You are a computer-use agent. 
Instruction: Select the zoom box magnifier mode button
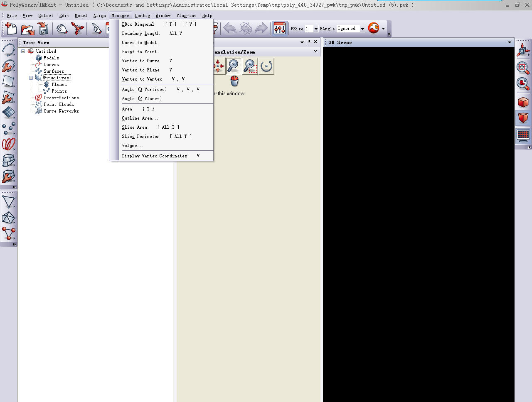tap(250, 66)
